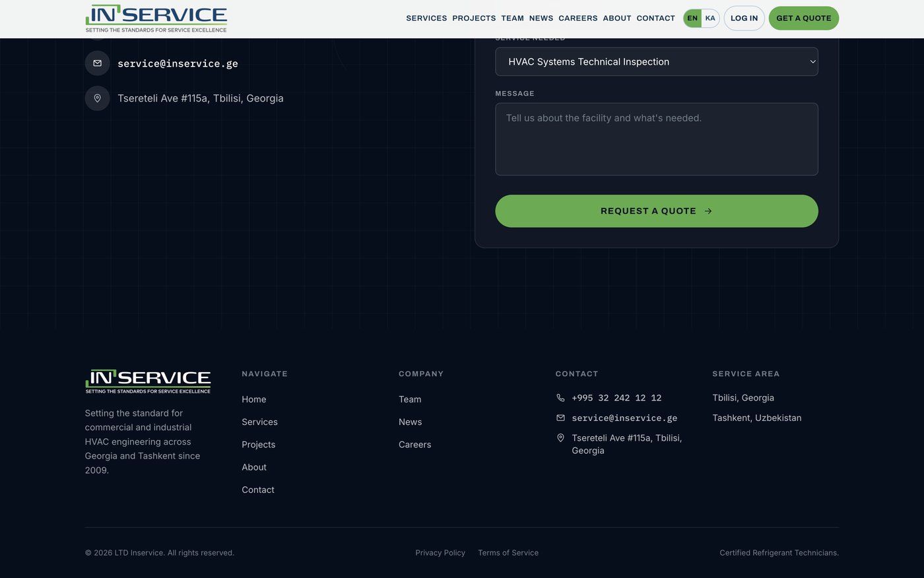Viewport: 924px width, 578px height.
Task: Open the Terms of Service link
Action: point(508,553)
